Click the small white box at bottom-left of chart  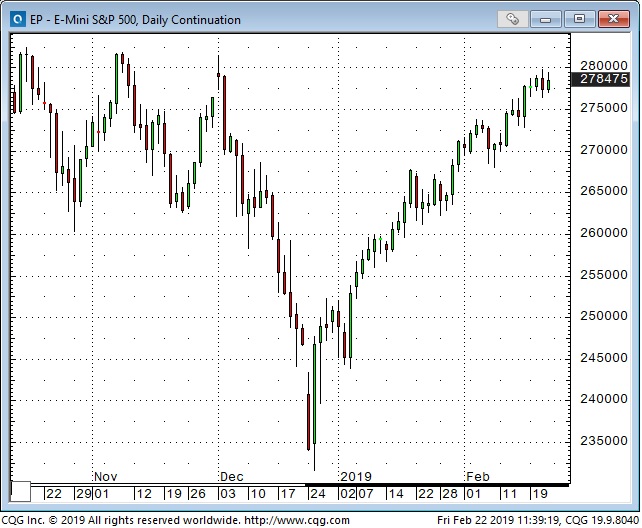click(20, 492)
